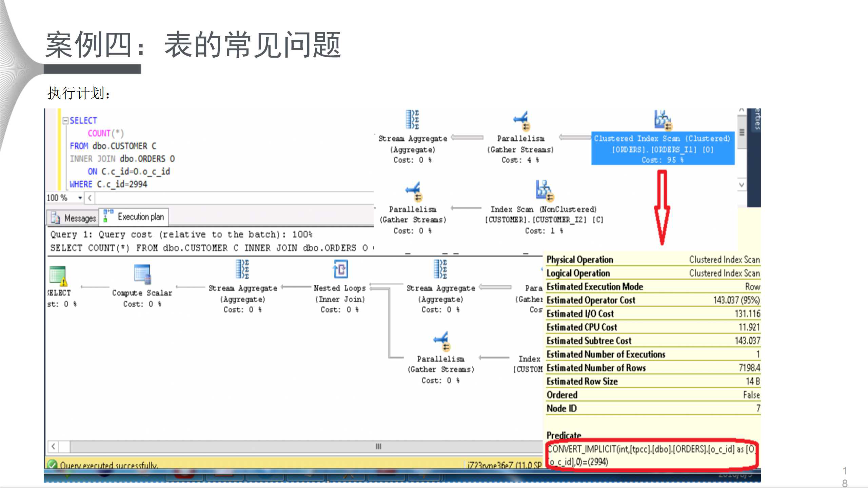Click the green query success checkmark icon

pos(53,464)
